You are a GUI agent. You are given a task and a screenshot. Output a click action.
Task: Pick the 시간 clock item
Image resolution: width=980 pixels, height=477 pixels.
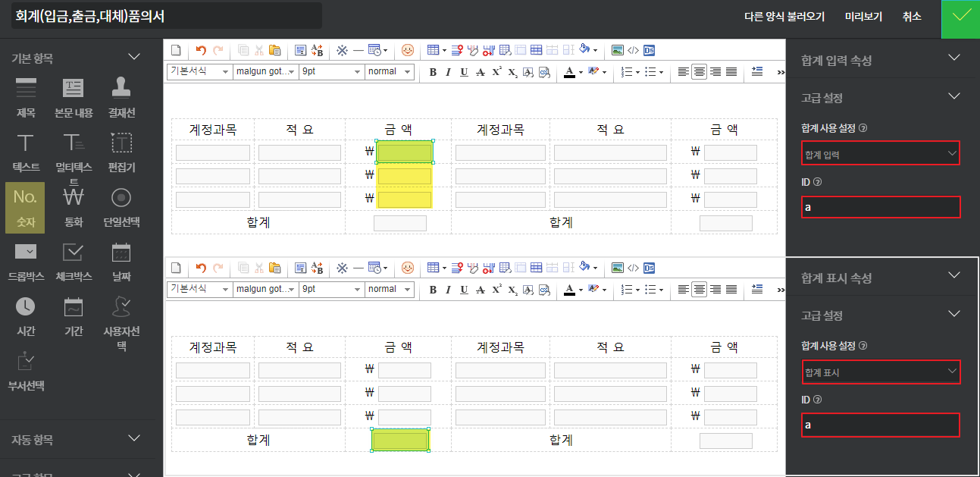tap(25, 315)
